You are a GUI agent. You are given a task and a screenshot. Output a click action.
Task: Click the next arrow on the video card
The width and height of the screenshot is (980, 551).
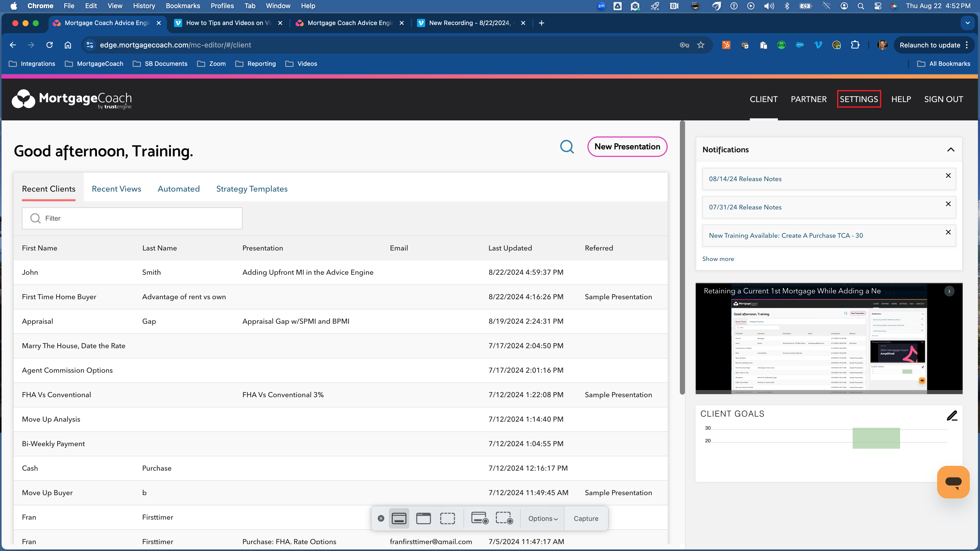949,291
